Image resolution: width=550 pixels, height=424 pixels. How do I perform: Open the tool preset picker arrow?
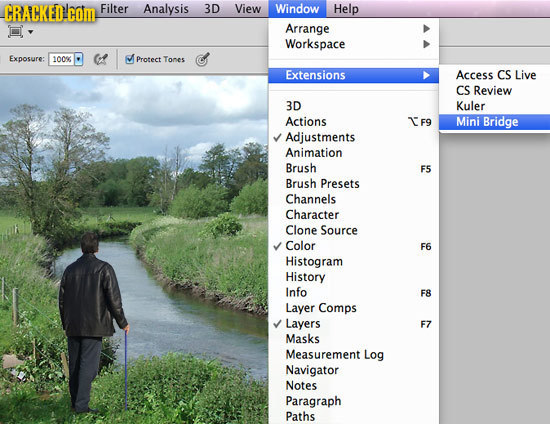[x=31, y=32]
